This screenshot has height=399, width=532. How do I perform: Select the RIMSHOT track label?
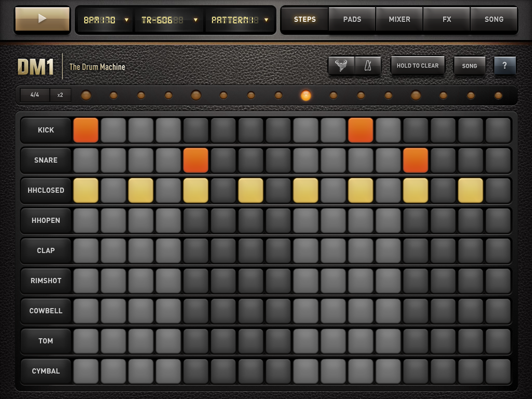(x=46, y=281)
